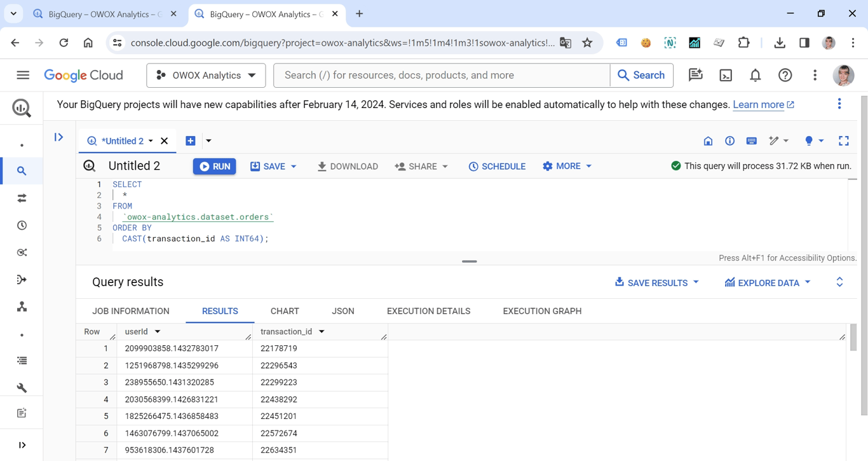This screenshot has width=868, height=461.
Task: Open the lightbulb suggestions dropdown
Action: point(814,141)
